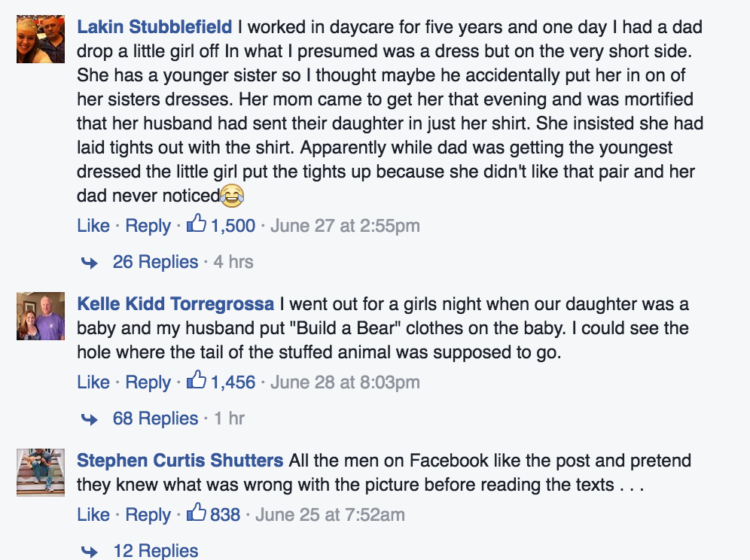Click reply arrow icon beside 68 Replies

tap(90, 419)
